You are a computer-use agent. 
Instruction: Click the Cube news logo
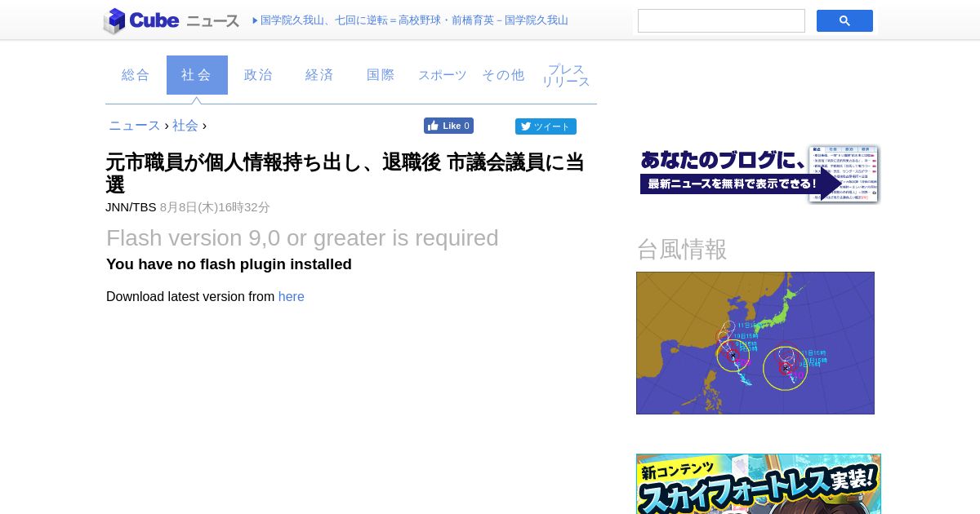(171, 20)
